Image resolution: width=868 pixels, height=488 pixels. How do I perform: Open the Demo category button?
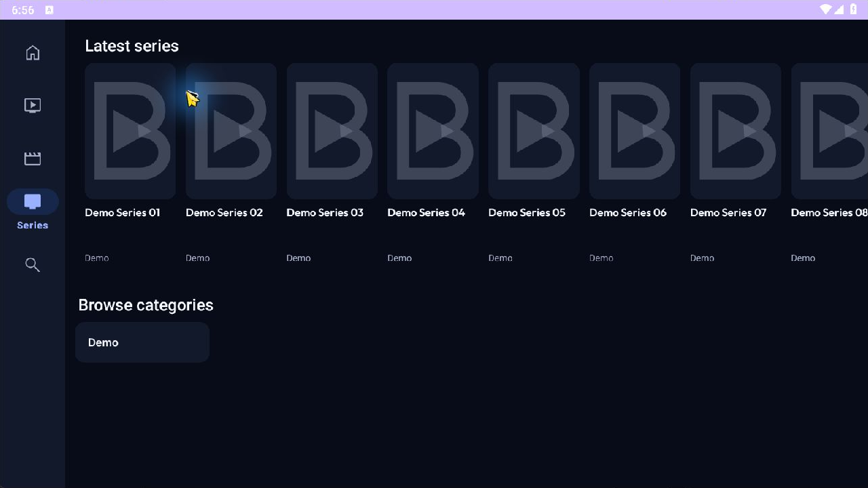(x=142, y=342)
